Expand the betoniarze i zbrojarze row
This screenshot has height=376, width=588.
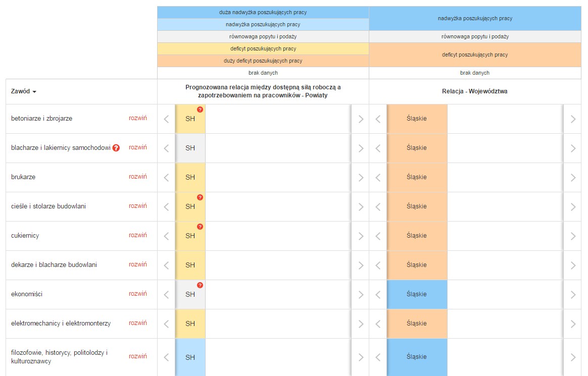(137, 118)
